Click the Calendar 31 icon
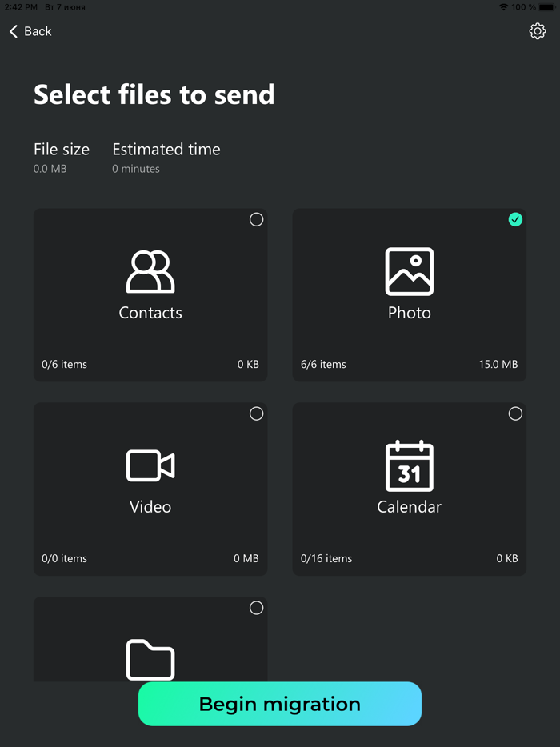The image size is (560, 747). (409, 466)
